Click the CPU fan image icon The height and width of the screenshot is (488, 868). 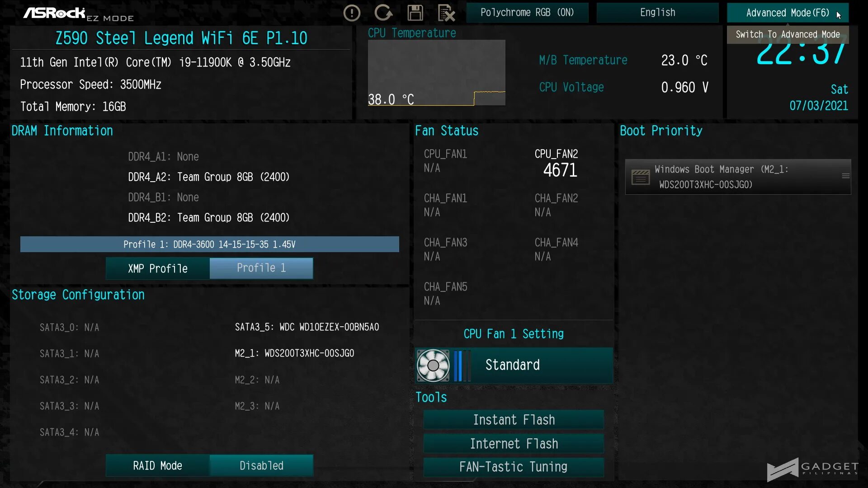coord(433,365)
